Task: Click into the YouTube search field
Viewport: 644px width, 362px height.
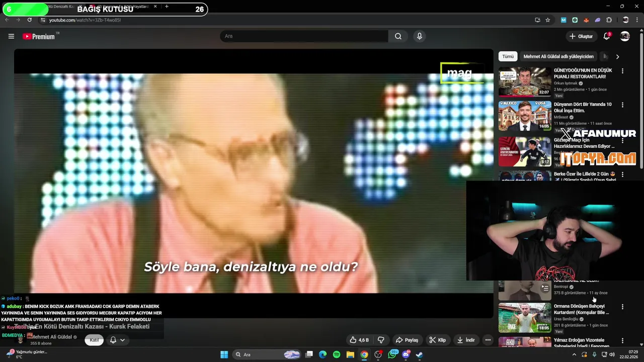Action: pyautogui.click(x=304, y=36)
